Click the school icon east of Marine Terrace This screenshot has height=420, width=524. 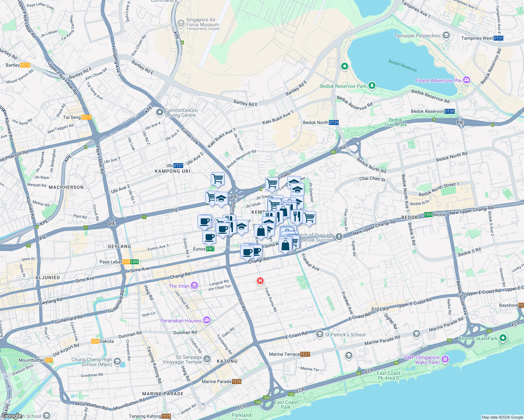coord(349,356)
